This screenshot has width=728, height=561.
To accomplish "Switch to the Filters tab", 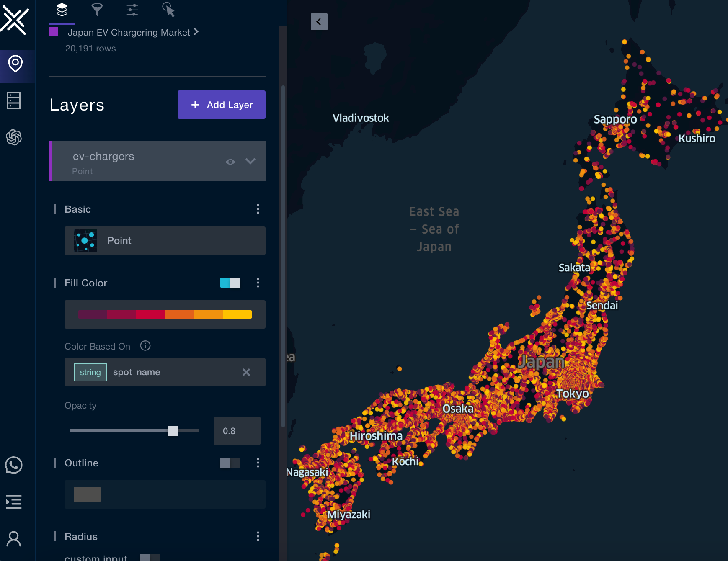I will (97, 9).
